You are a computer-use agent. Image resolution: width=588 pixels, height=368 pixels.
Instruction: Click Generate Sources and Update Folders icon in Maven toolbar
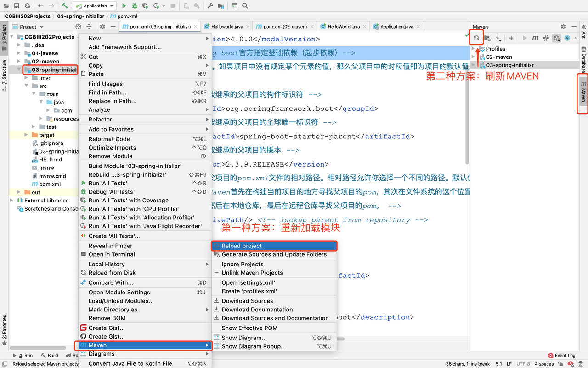487,38
